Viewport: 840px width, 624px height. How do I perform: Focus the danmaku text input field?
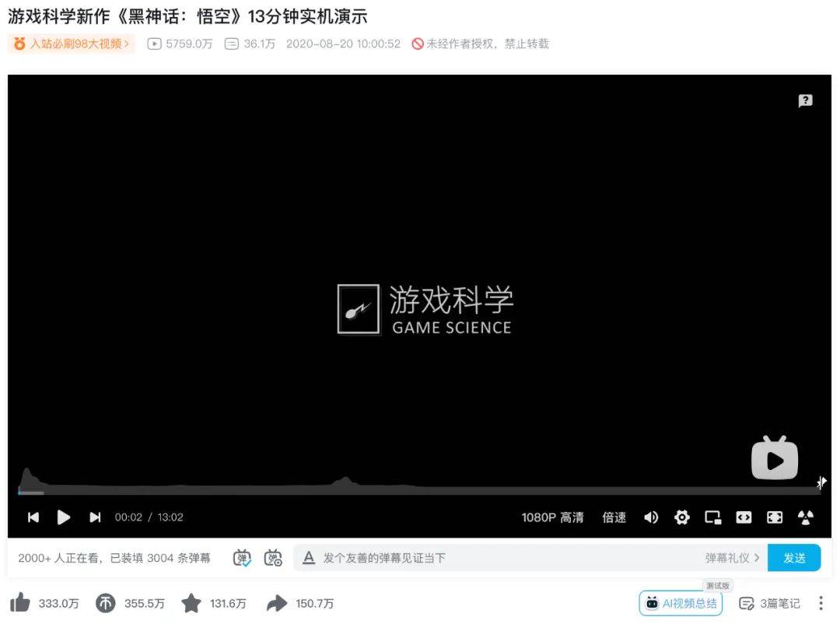coord(509,558)
